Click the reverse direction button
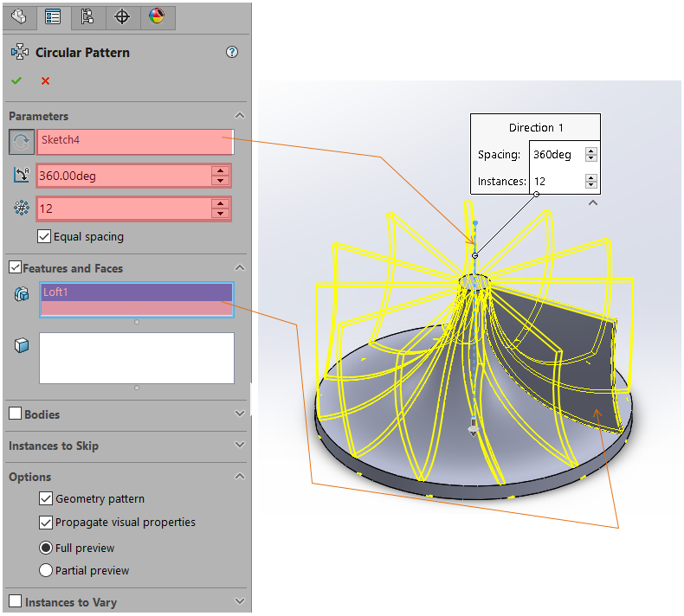The height and width of the screenshot is (616, 684). [x=22, y=142]
